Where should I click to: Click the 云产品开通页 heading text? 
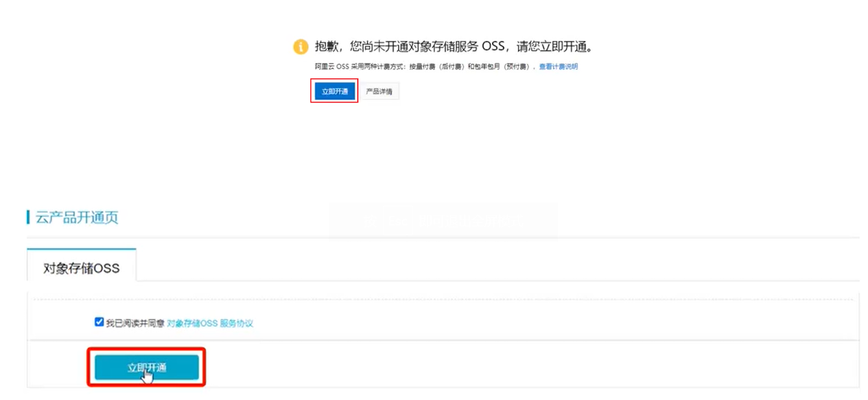(x=76, y=218)
